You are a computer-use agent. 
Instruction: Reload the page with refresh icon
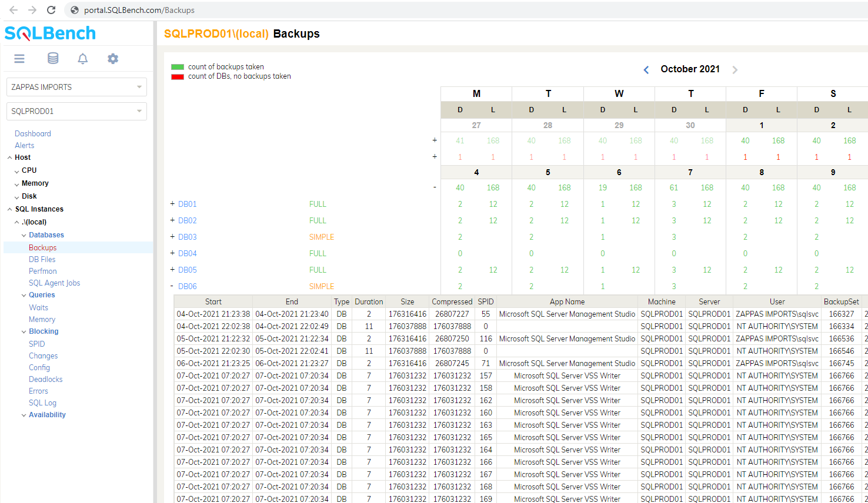[51, 10]
